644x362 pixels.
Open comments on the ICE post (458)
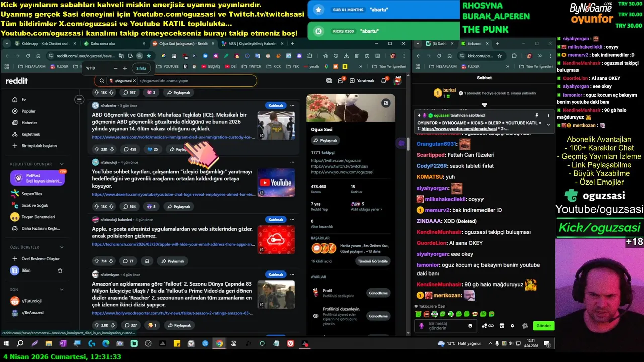pyautogui.click(x=130, y=149)
